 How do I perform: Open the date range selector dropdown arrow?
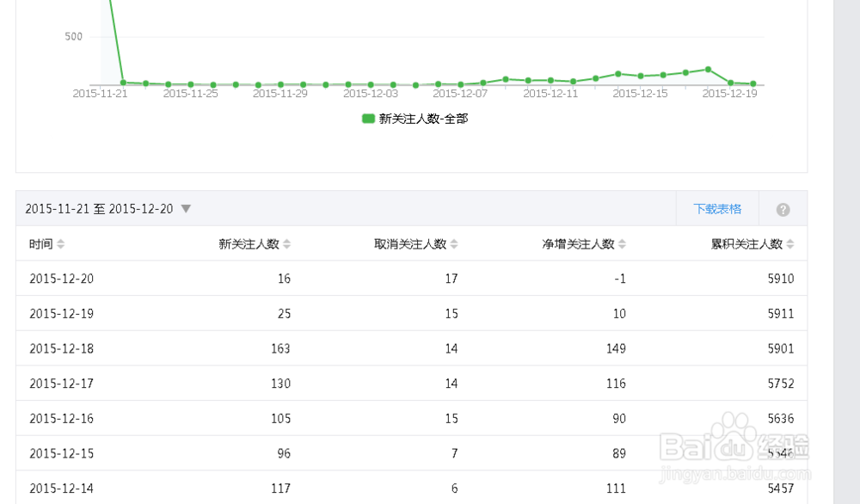click(x=186, y=208)
